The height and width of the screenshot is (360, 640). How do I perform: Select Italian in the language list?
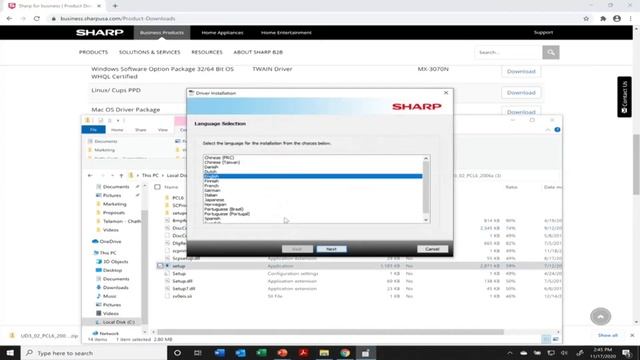211,195
